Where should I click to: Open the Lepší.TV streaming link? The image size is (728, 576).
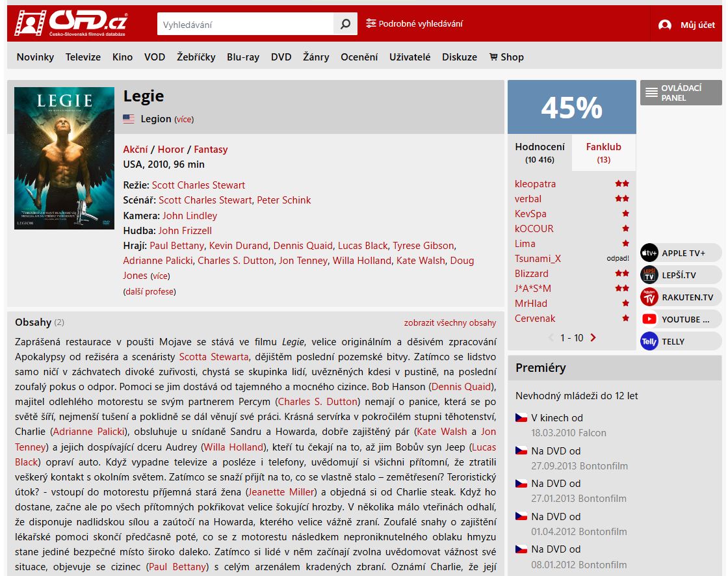(x=681, y=275)
